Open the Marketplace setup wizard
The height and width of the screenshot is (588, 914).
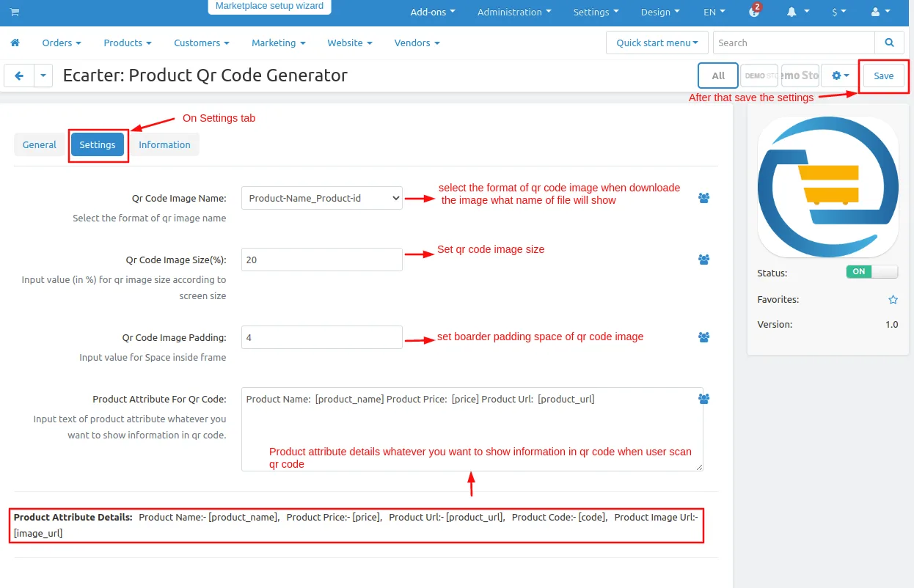click(x=269, y=7)
